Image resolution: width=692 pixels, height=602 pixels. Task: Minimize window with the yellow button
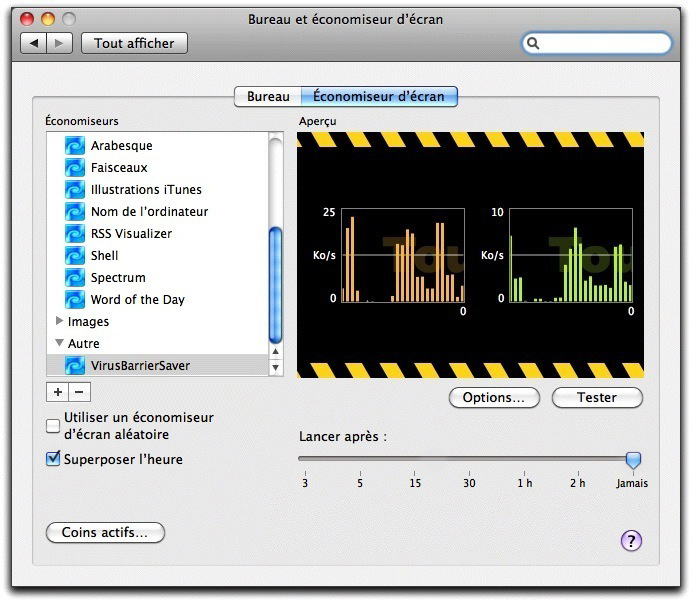(x=48, y=19)
